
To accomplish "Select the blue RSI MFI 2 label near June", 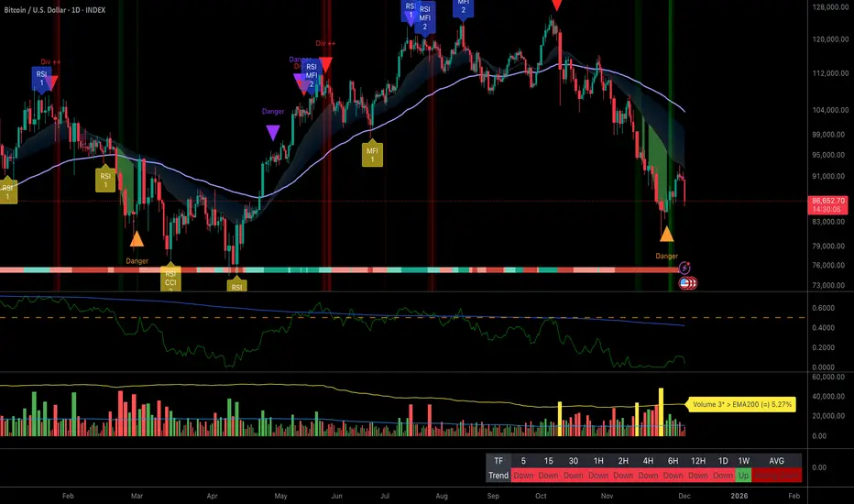I will pyautogui.click(x=311, y=76).
